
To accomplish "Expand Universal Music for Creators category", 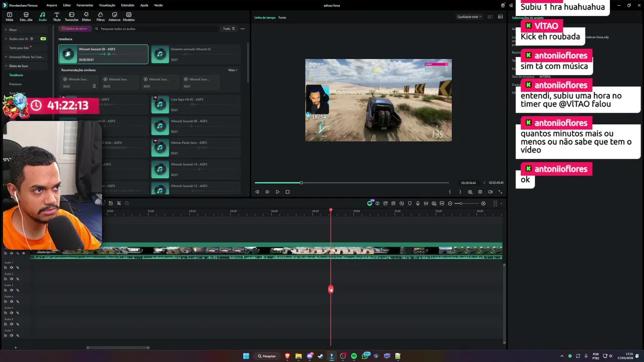I will [25, 57].
